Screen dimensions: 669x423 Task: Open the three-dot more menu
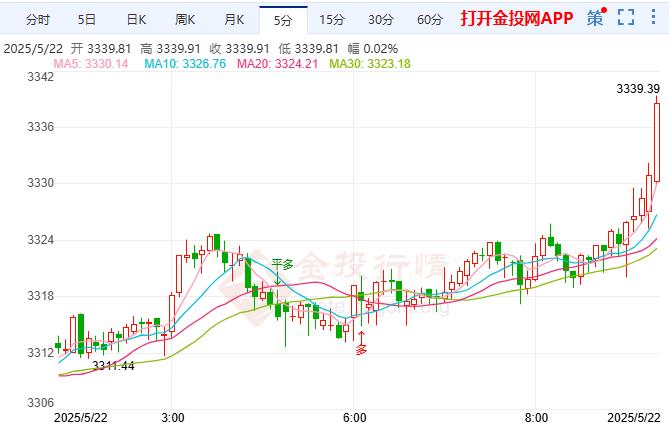(x=653, y=17)
